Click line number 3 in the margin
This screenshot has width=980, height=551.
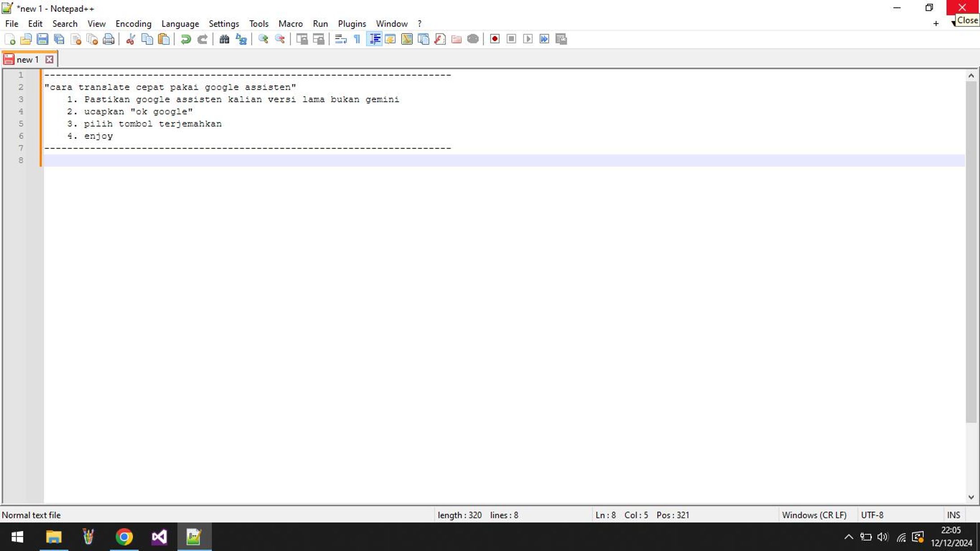point(21,99)
